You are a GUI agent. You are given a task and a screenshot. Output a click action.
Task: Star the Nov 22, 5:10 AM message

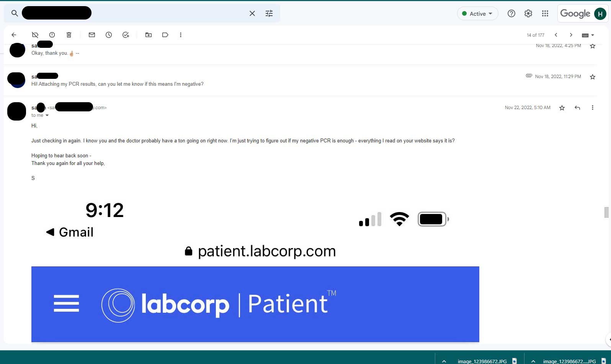(562, 108)
